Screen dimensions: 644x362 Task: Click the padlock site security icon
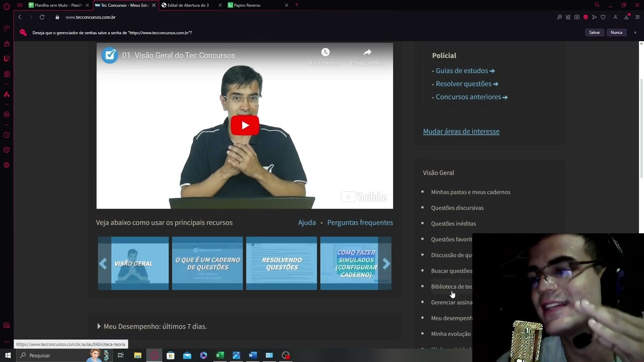coord(57,17)
